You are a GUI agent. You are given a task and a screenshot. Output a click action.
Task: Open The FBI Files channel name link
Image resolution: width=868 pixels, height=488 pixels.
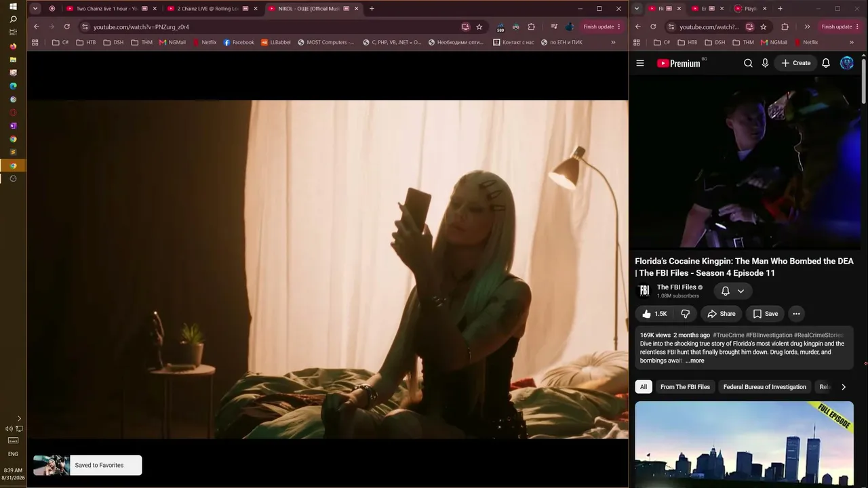(676, 287)
